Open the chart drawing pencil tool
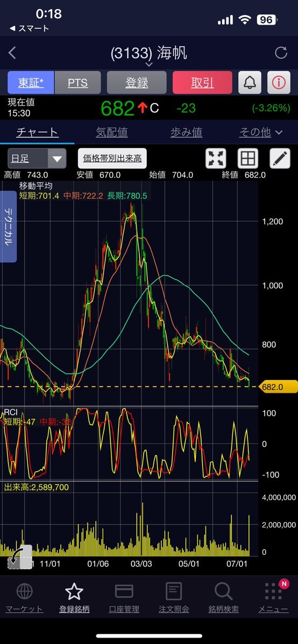This screenshot has height=644, width=298. tap(280, 158)
